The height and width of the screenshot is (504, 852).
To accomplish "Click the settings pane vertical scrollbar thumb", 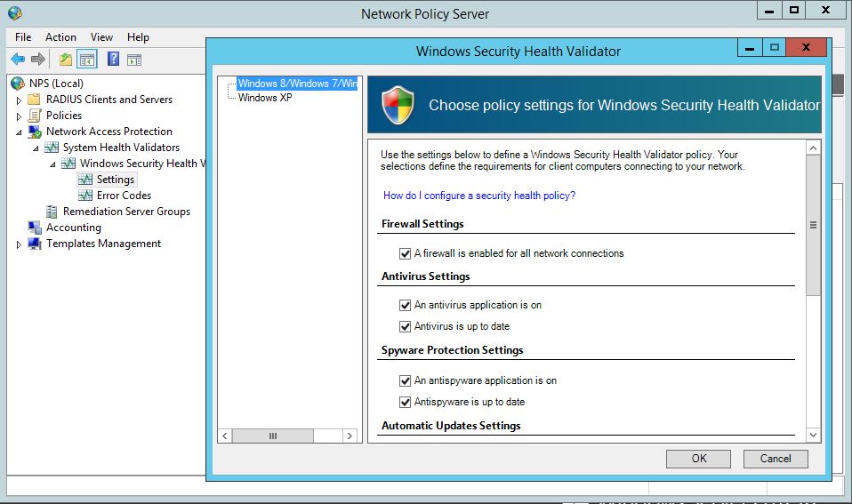I will click(813, 225).
